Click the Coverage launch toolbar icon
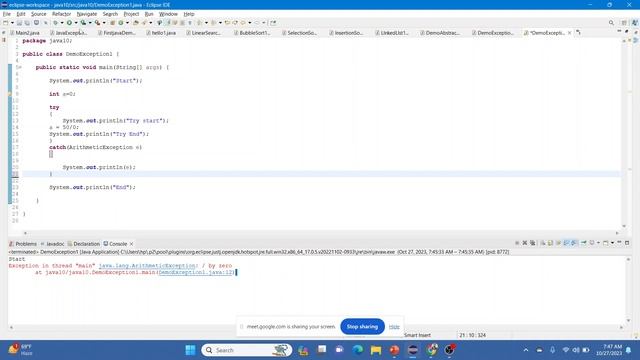The width and height of the screenshot is (640, 360). click(x=83, y=23)
